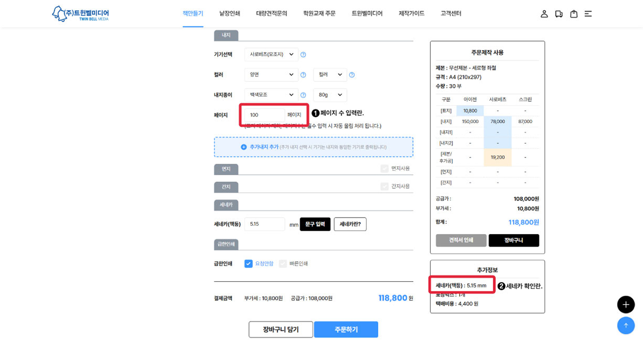The height and width of the screenshot is (364, 643).
Task: Check the 면지사용 checkbox
Action: 384,168
